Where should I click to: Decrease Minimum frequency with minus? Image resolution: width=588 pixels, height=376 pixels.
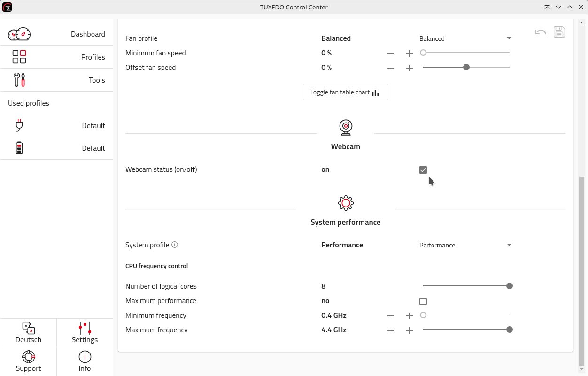(x=391, y=316)
